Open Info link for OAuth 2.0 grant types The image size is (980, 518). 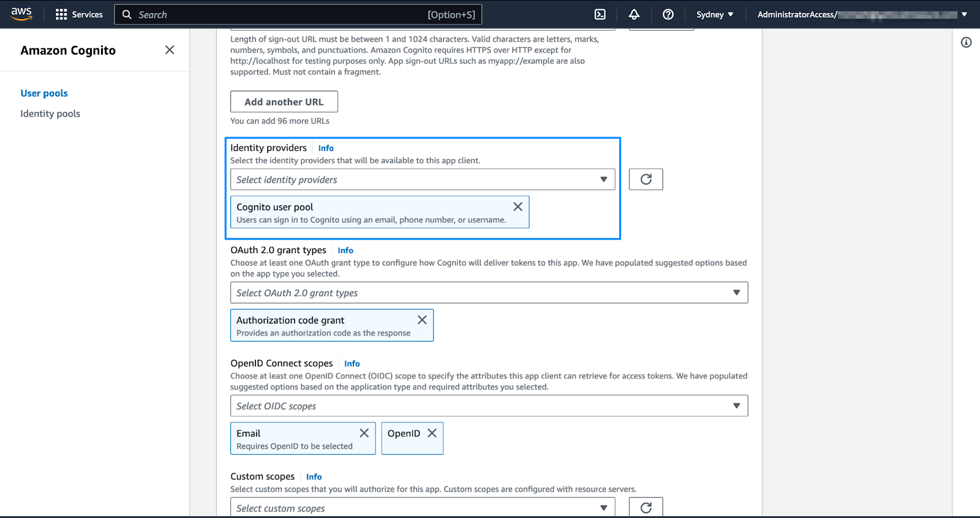(x=345, y=250)
